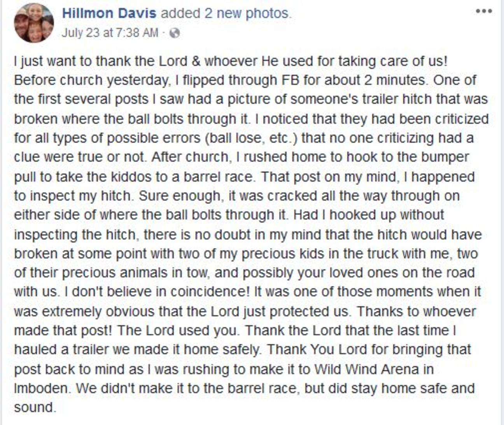Click the word 'added' in the post header
Viewport: 504px width, 425px height.
(180, 13)
